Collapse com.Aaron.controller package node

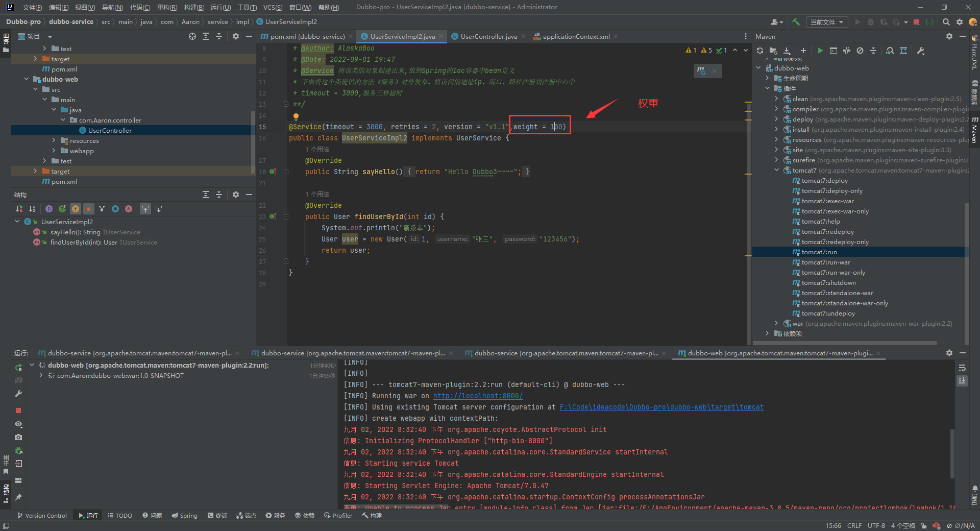pyautogui.click(x=63, y=120)
